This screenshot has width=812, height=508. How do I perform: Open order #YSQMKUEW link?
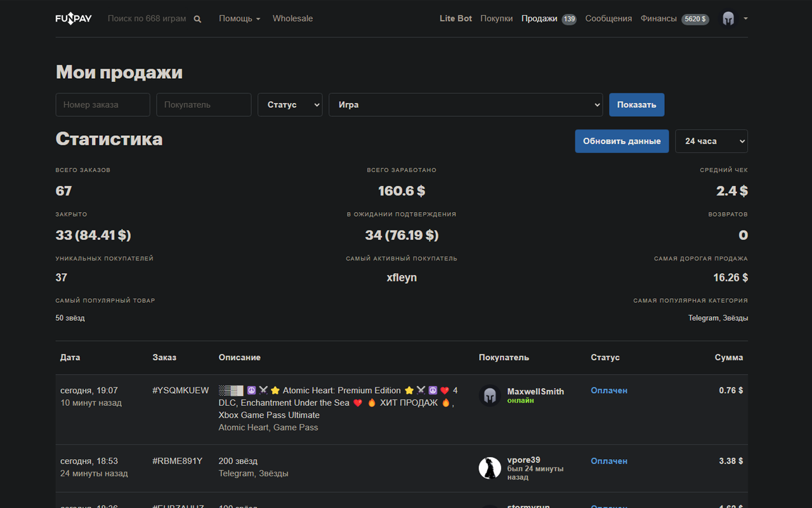click(180, 391)
